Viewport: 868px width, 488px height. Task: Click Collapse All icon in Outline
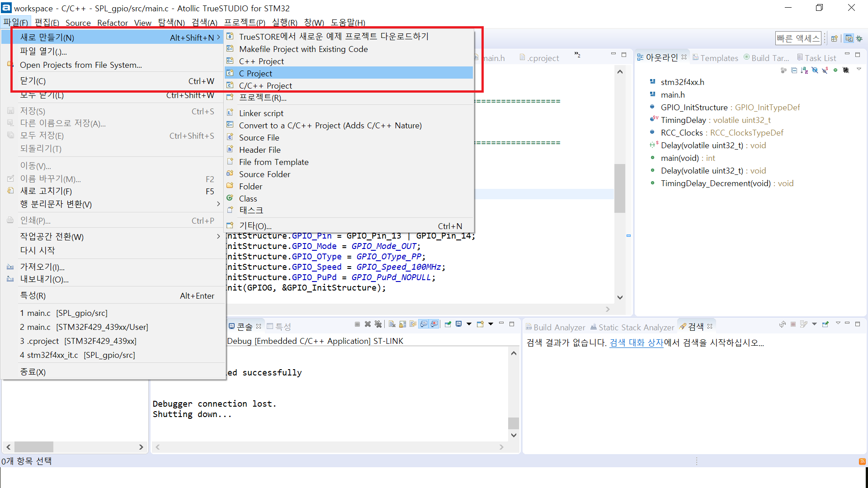coord(794,70)
